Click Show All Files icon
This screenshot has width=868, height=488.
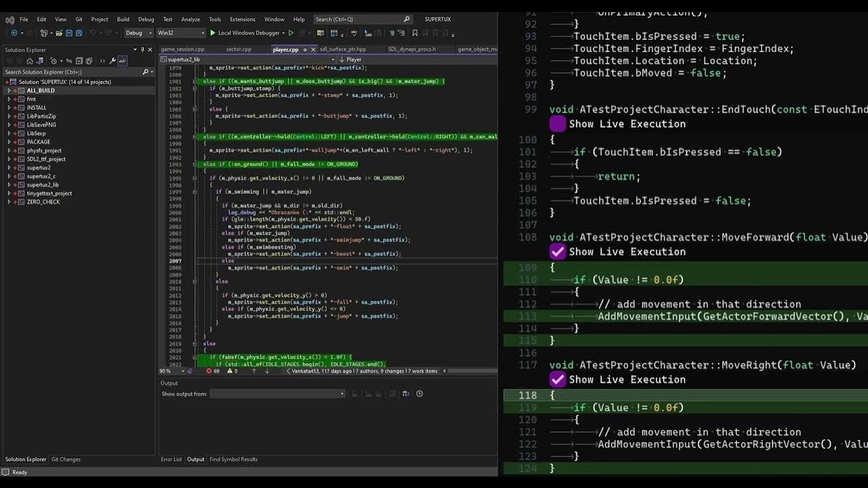pos(89,61)
